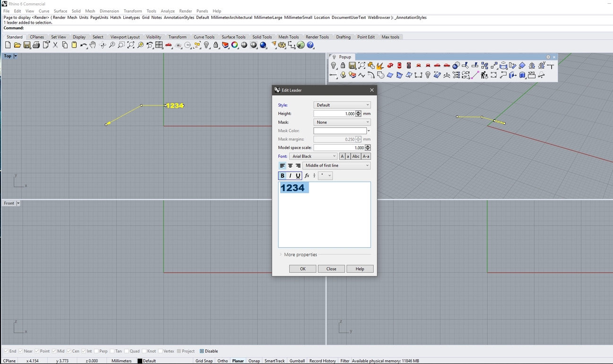The image size is (613, 364).
Task: Check the Disable osnap box
Action: [x=202, y=351]
